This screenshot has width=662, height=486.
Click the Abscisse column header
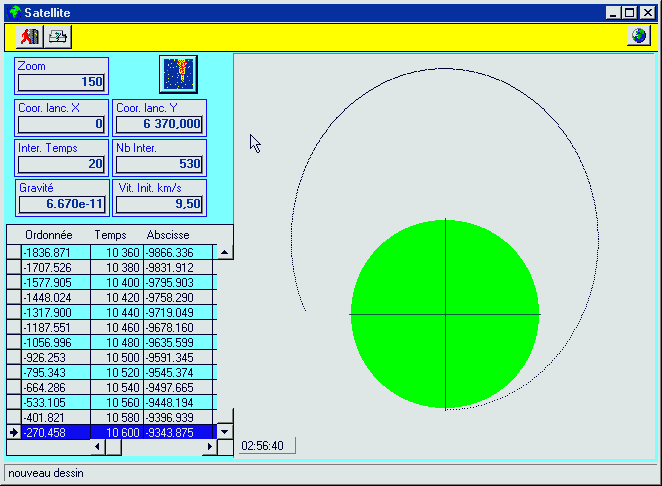168,235
